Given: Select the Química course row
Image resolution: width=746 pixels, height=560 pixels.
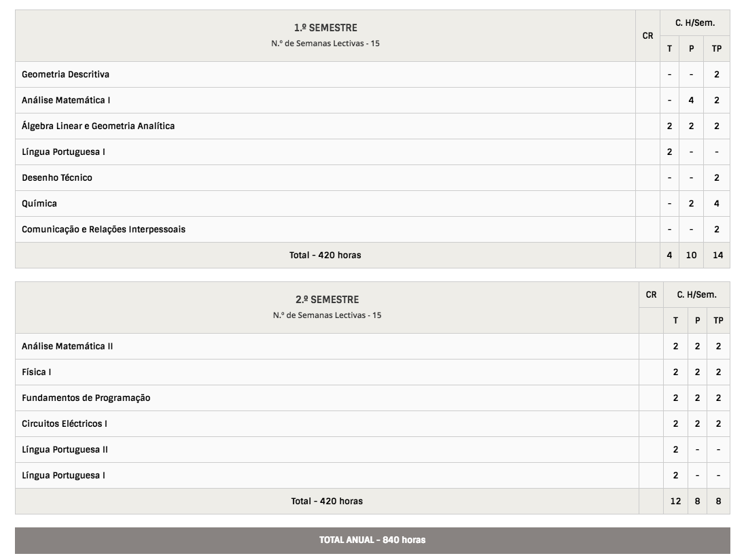Looking at the screenshot, I should 39,203.
